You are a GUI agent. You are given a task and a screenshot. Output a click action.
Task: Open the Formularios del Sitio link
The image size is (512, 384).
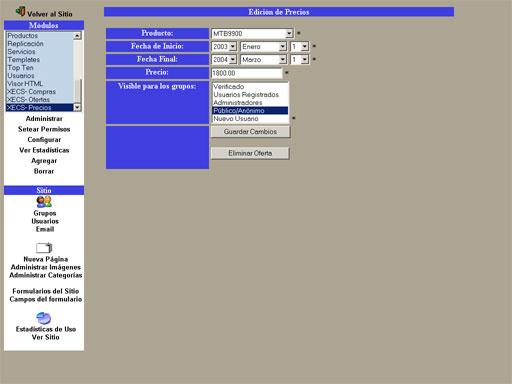46,291
